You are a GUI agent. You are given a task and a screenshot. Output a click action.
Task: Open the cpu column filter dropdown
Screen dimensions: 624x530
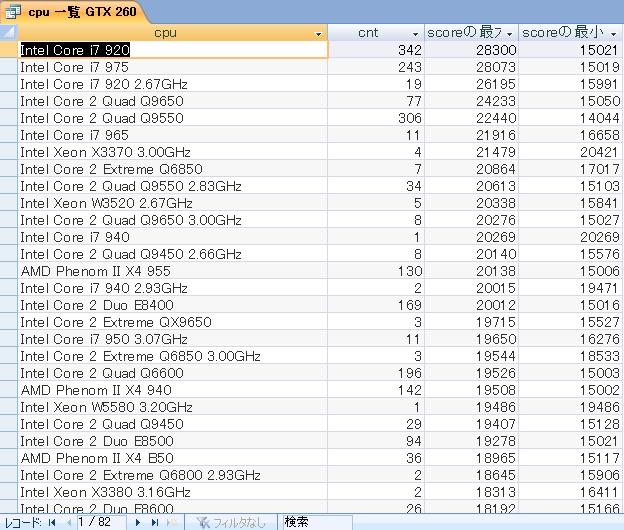pos(318,34)
